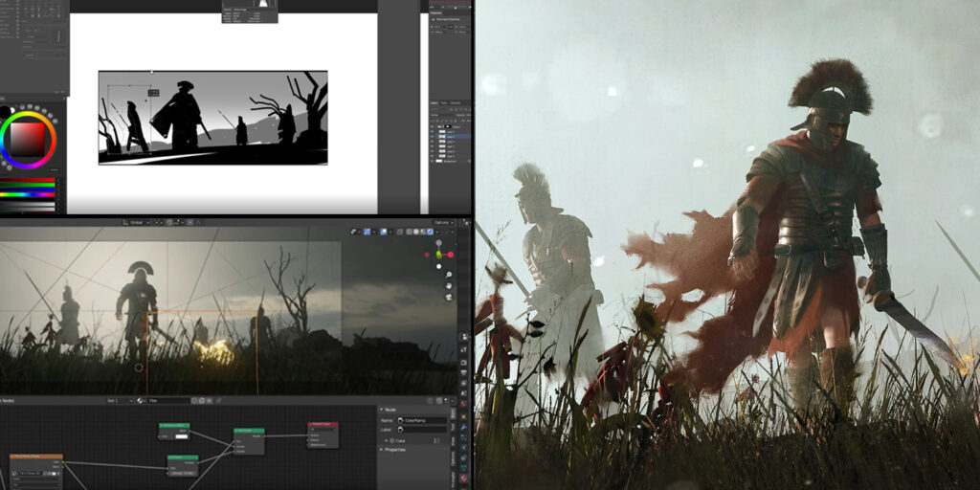Viewport: 980px width, 490px height.
Task: Click the Fire material name field
Action: click(167, 401)
